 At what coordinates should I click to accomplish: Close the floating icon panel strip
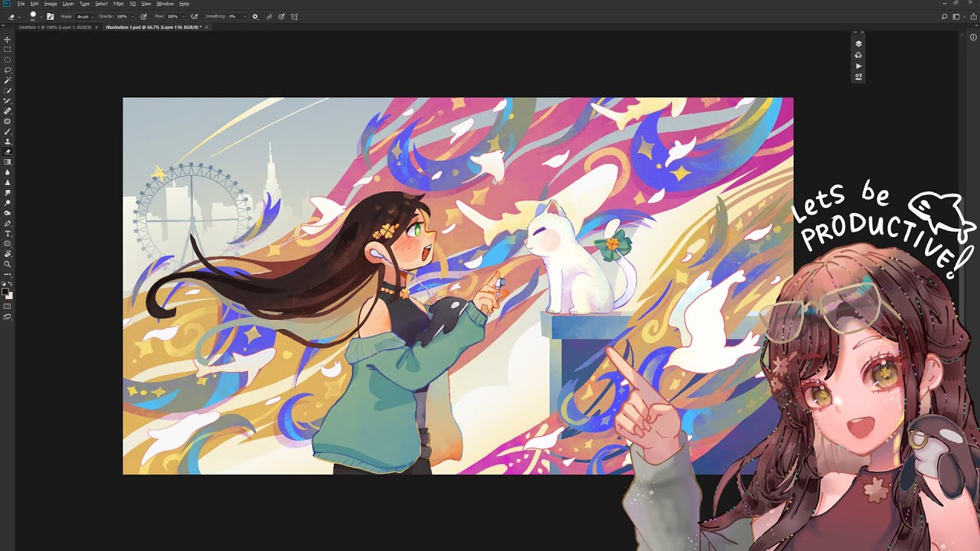point(862,32)
